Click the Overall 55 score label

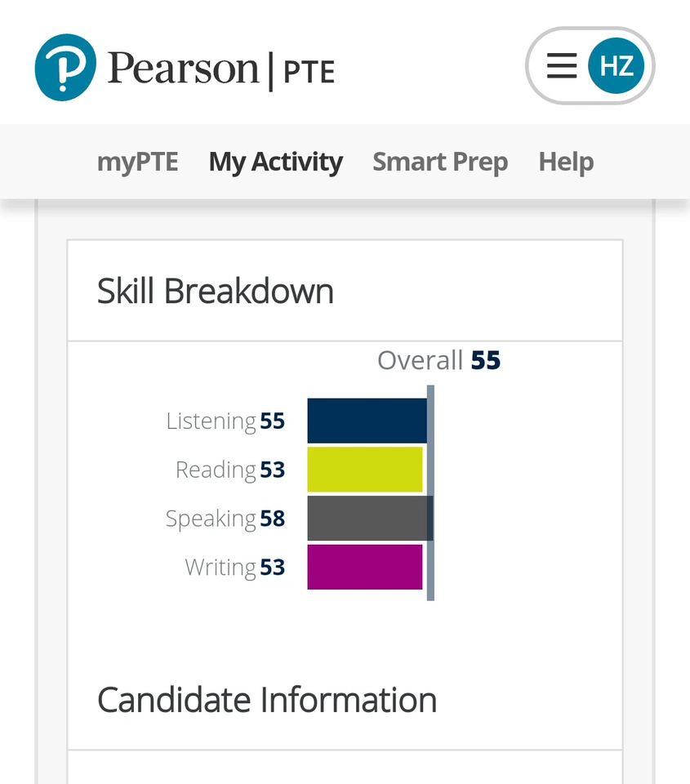[x=438, y=360]
